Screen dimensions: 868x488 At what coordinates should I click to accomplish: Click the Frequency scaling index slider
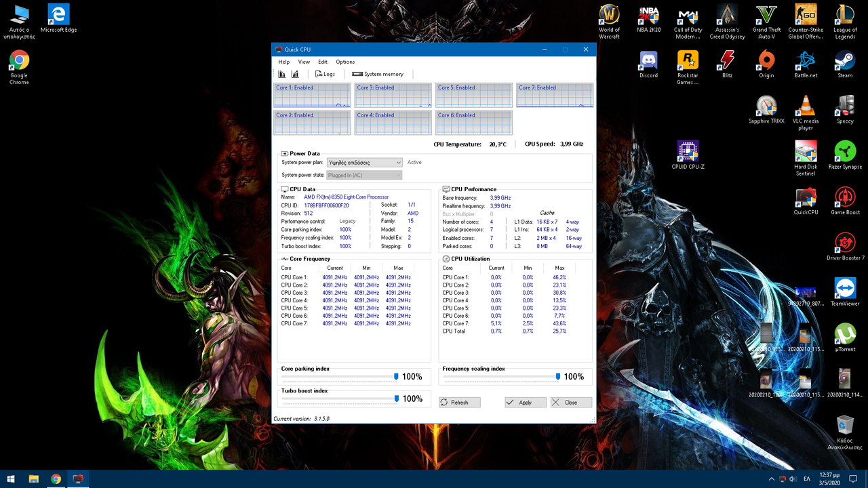point(557,376)
